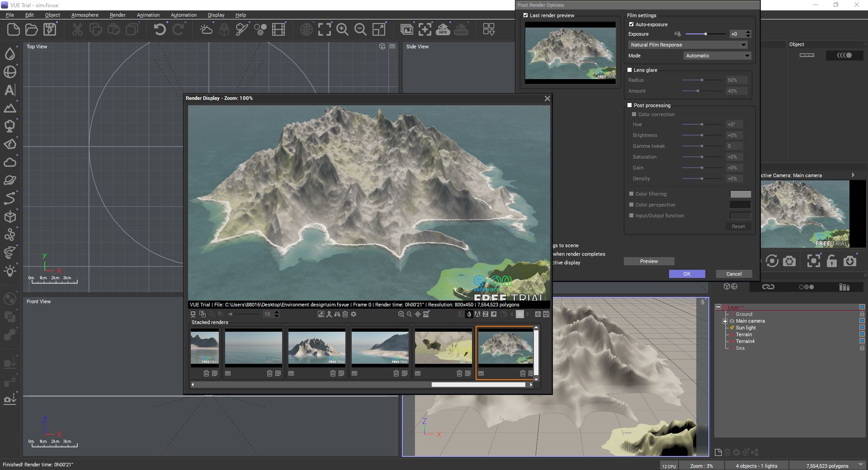868x470 pixels.
Task: Select the Water drop tool in sidebar
Action: pos(10,54)
